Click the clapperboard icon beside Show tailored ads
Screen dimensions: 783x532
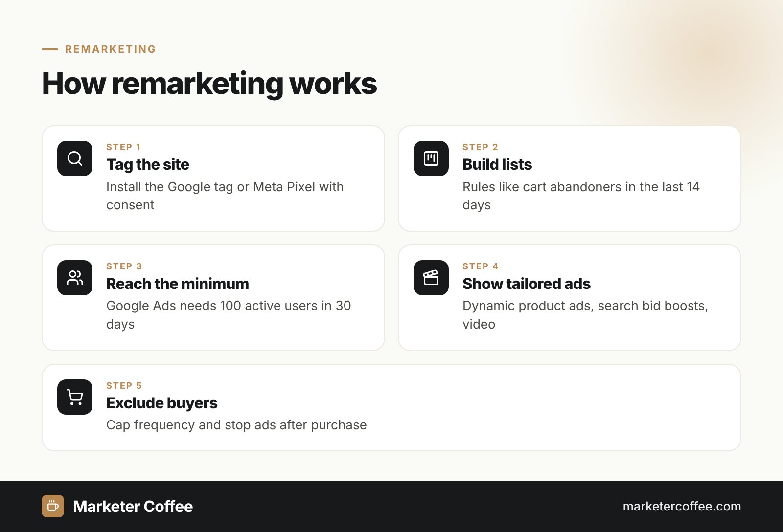click(431, 278)
